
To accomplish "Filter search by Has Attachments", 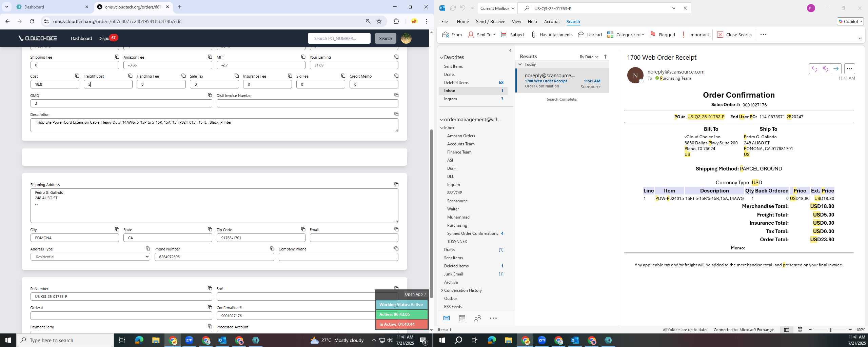I will pyautogui.click(x=552, y=35).
